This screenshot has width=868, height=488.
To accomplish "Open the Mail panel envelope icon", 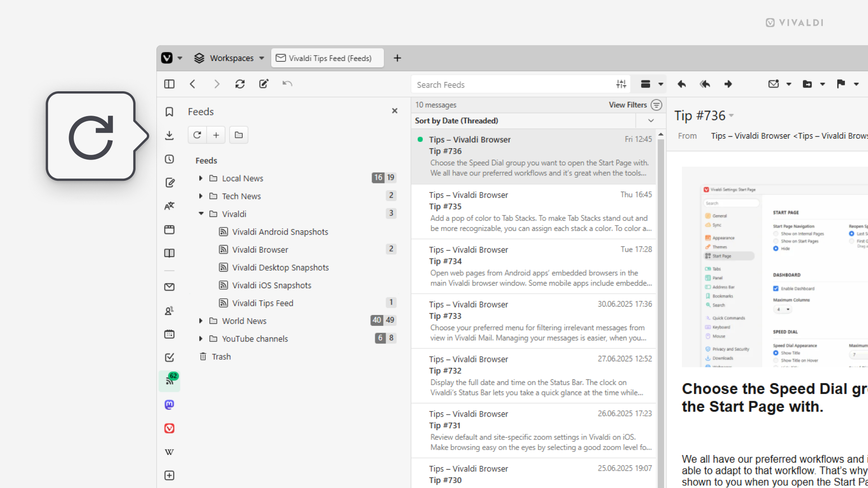I will point(170,287).
